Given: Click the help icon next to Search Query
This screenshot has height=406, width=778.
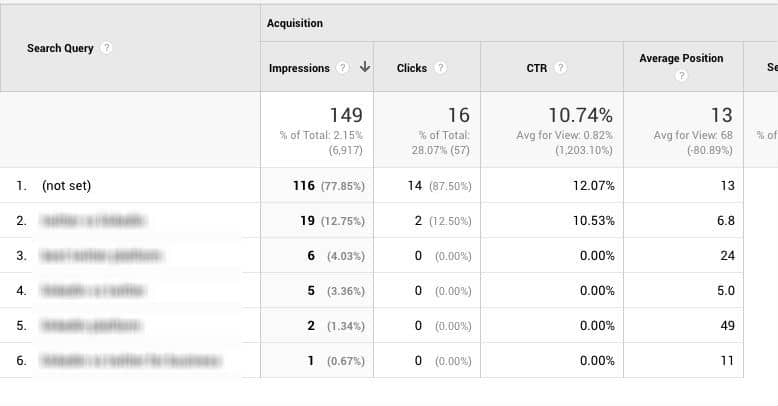Looking at the screenshot, I should click(x=106, y=48).
